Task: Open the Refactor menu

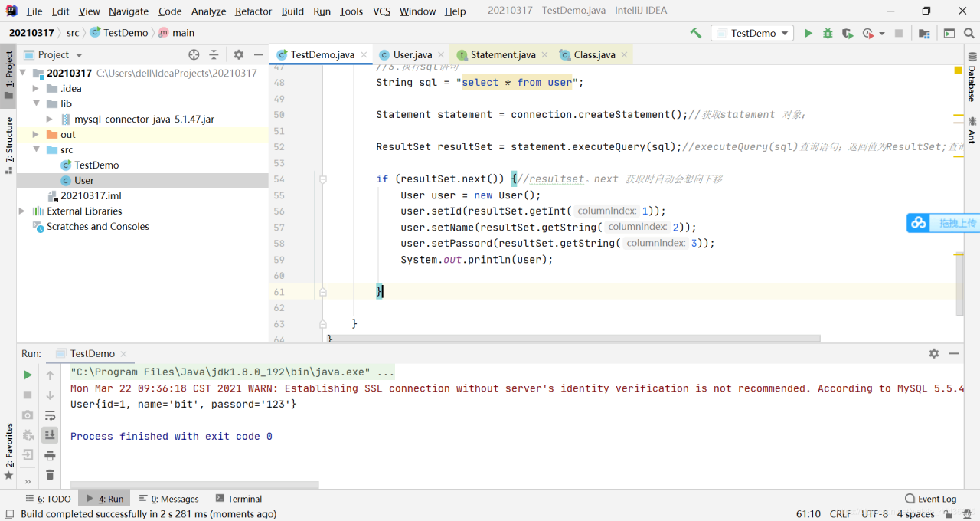Action: pyautogui.click(x=253, y=11)
